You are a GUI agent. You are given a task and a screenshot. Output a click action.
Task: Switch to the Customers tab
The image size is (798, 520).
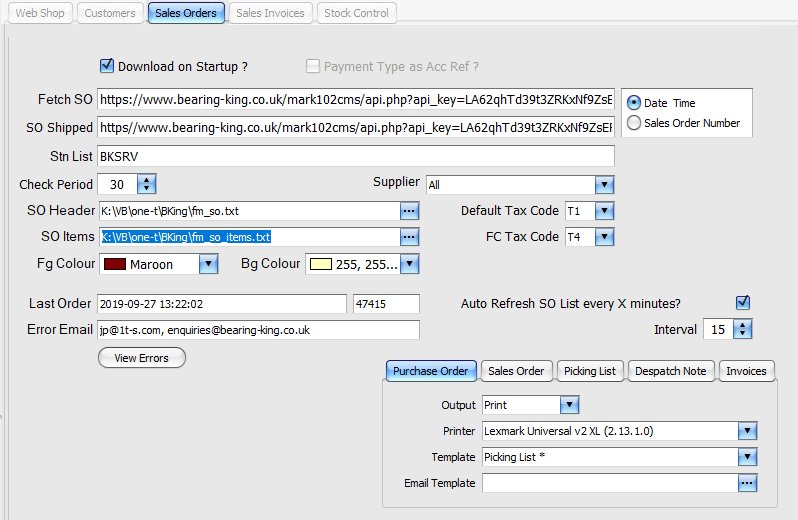pos(110,13)
